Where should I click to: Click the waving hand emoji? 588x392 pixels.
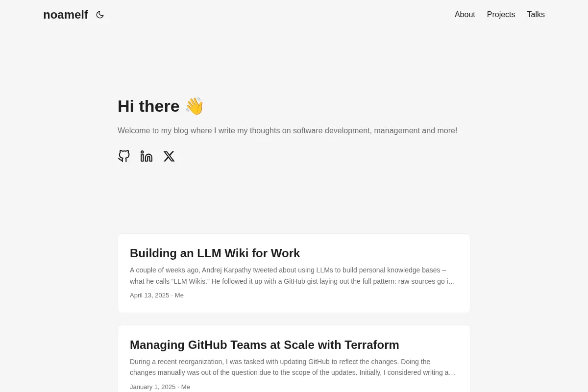coord(194,106)
